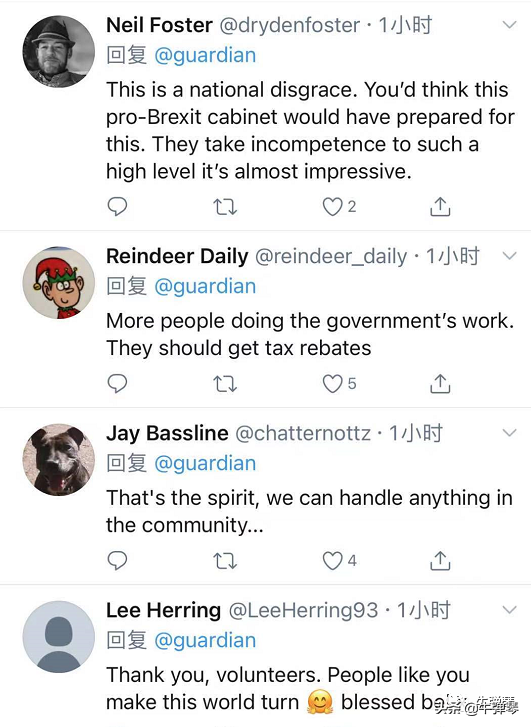The height and width of the screenshot is (727, 531).
Task: Open the chevron menu on Lee Herring's tweet
Action: coord(509,610)
